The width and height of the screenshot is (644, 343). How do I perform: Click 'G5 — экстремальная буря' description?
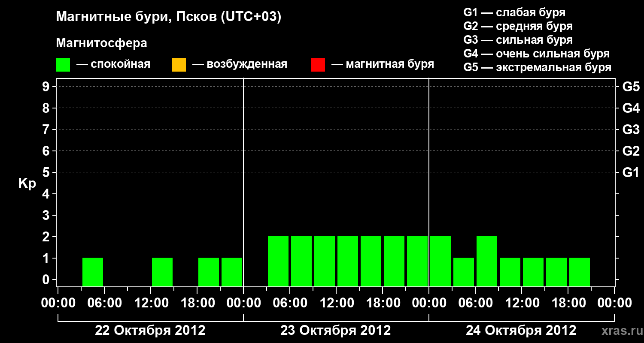tap(537, 67)
